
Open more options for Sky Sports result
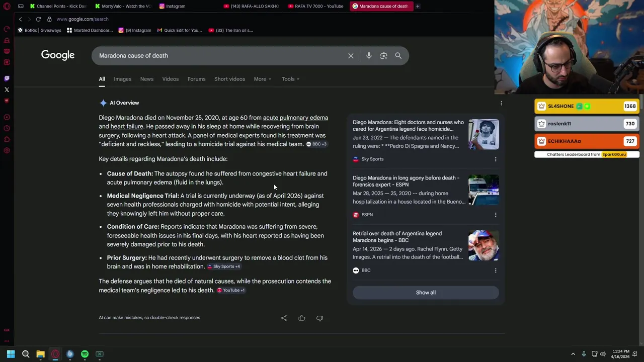pyautogui.click(x=496, y=159)
